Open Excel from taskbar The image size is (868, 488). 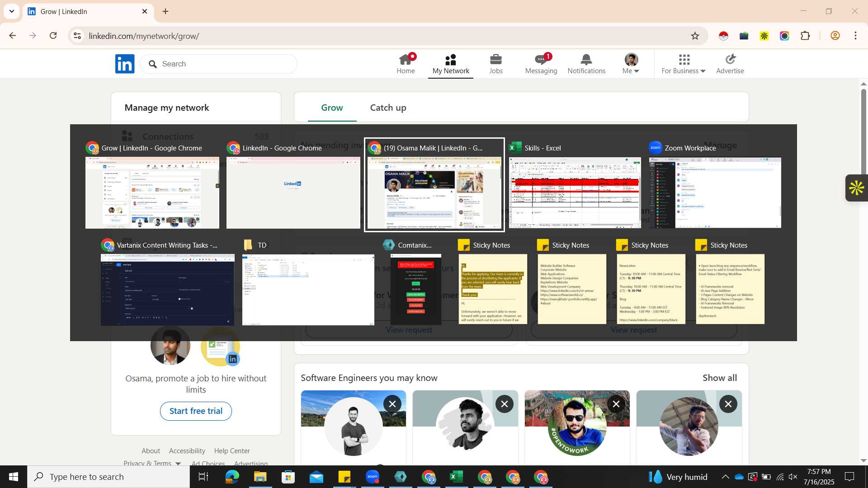456,477
